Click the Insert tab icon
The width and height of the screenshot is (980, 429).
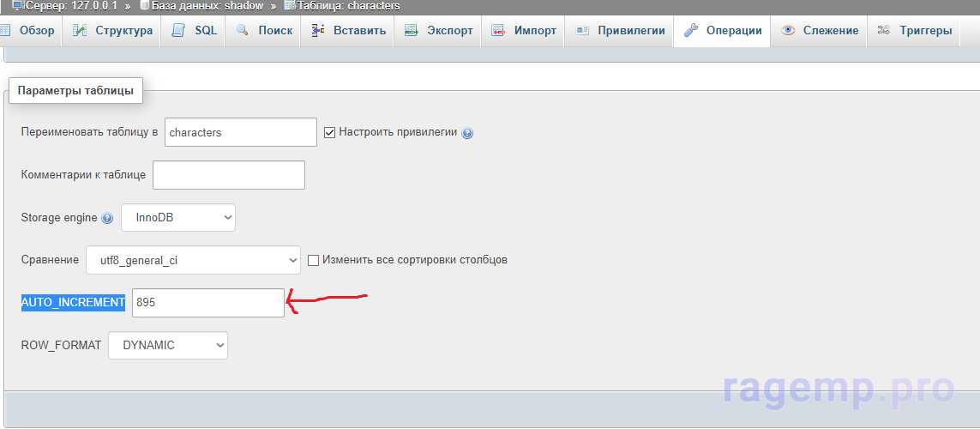coord(317,31)
